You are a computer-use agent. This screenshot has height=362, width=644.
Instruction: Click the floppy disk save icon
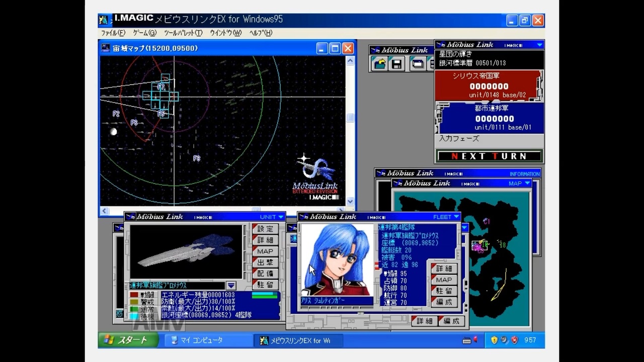pyautogui.click(x=396, y=63)
